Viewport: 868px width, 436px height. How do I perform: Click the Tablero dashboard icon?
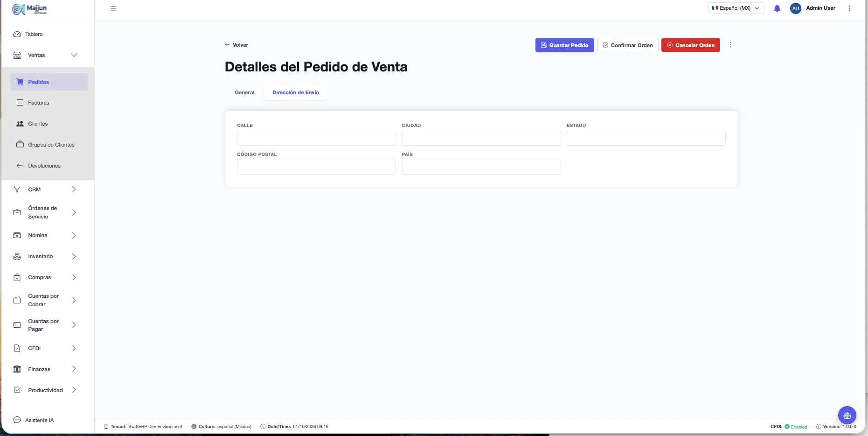pyautogui.click(x=17, y=34)
